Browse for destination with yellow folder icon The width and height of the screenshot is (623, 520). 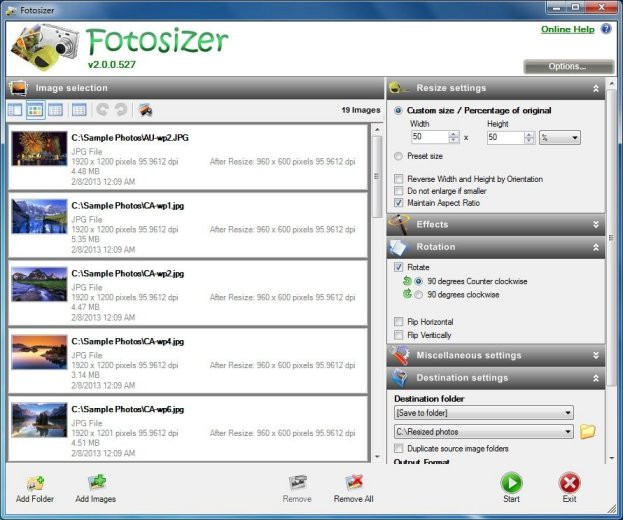tap(587, 431)
